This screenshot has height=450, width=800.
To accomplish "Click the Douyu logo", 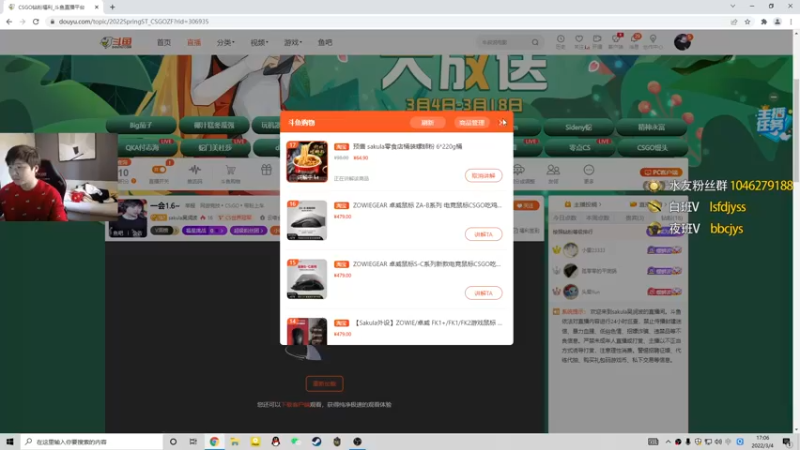I will point(116,42).
